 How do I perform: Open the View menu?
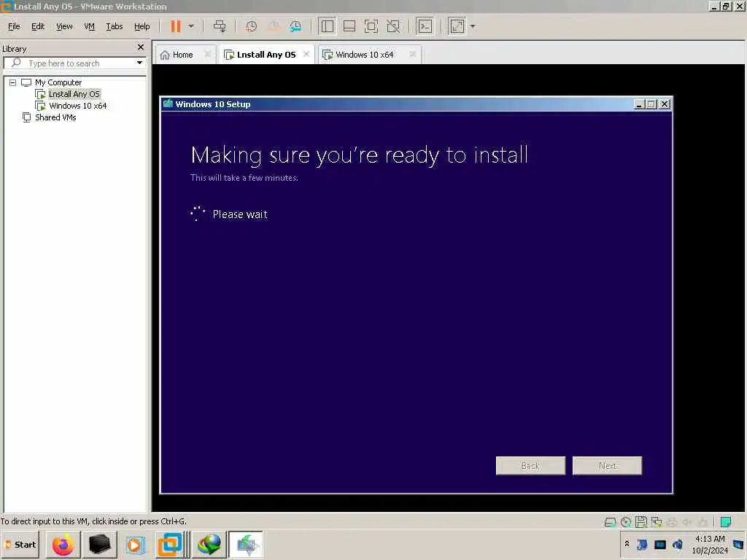pos(64,26)
